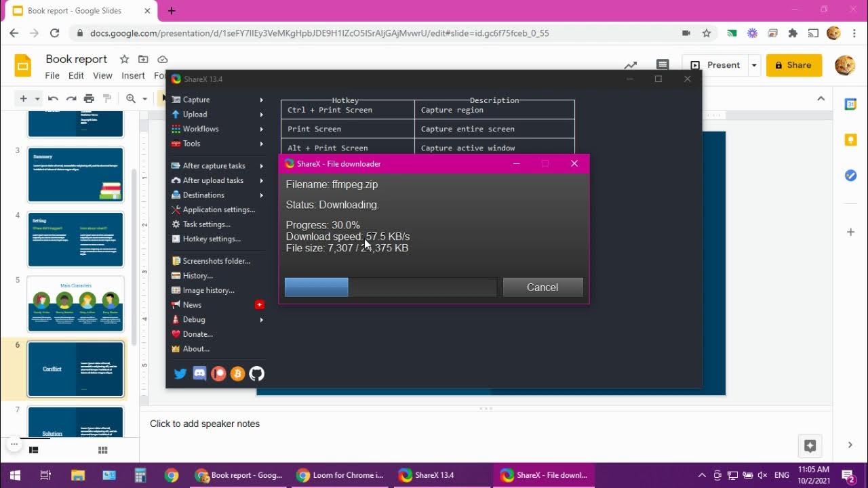Expand the ShareX Tools submenu

[261, 144]
